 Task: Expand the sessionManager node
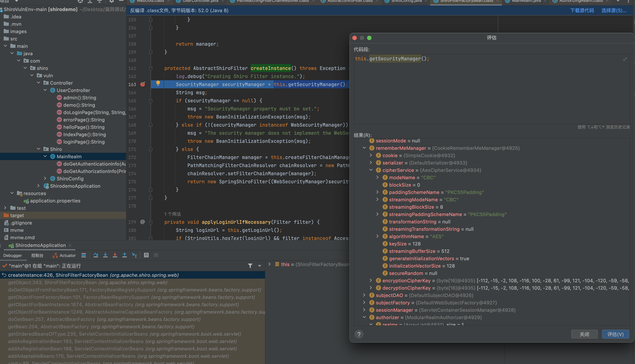click(364, 310)
